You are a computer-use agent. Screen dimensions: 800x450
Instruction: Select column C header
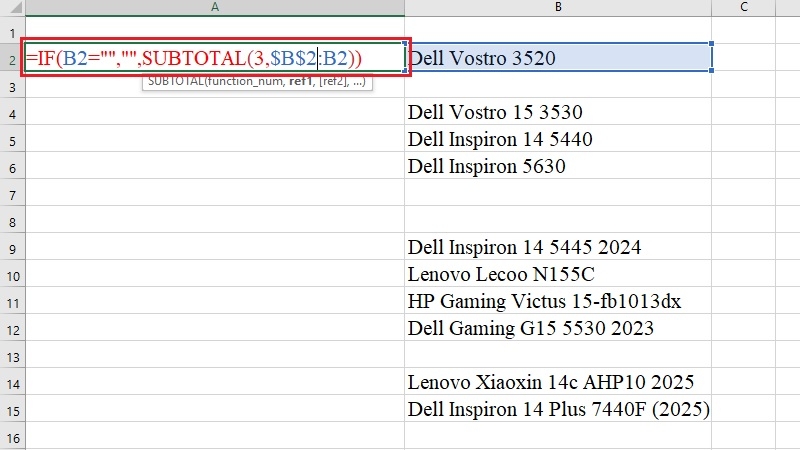tap(743, 7)
